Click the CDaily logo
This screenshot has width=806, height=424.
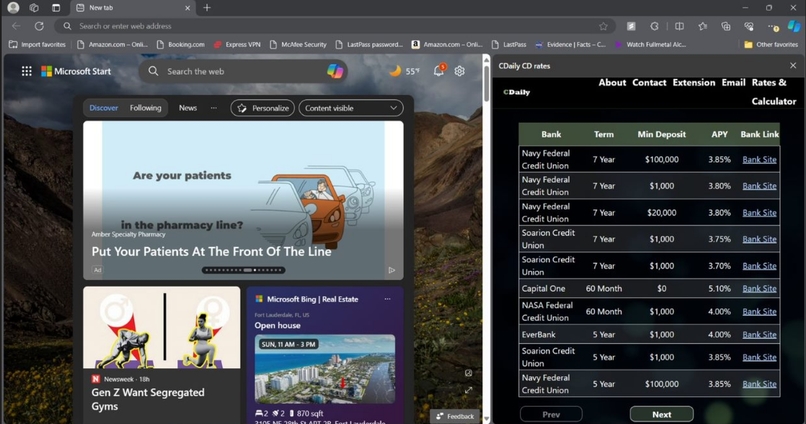pos(517,92)
